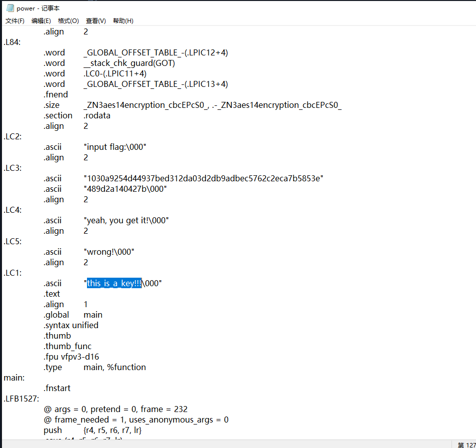Click the "489d2a140427b\000" string
476x448 pixels.
(125, 189)
